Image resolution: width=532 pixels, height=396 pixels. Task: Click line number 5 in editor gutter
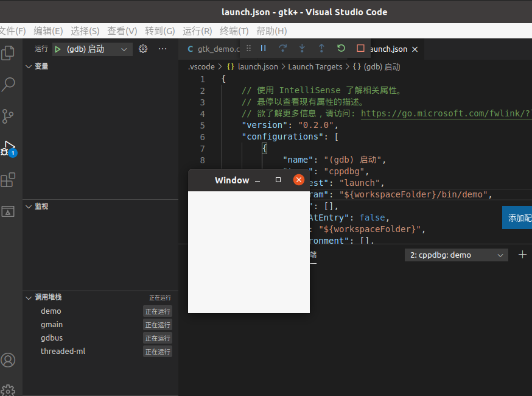click(202, 126)
